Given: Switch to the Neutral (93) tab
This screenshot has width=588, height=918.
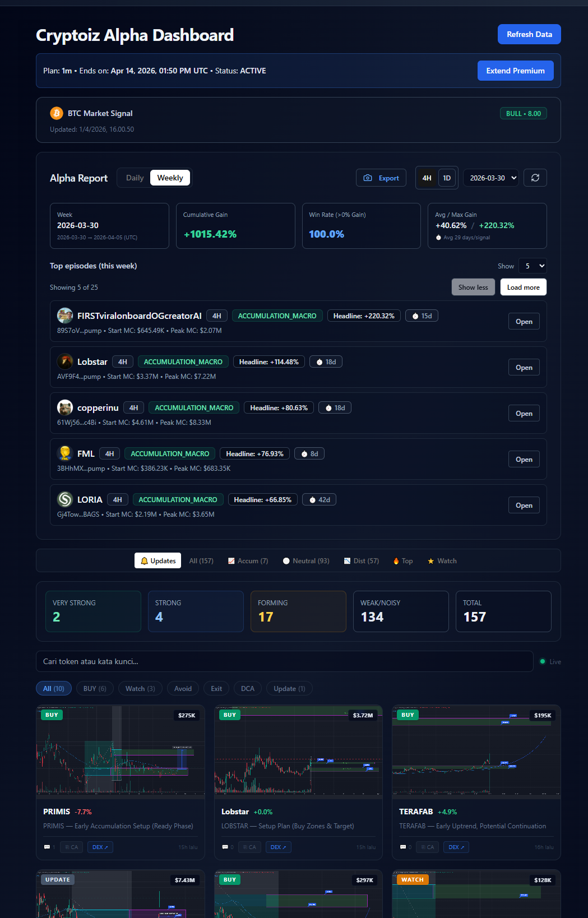Looking at the screenshot, I should (x=306, y=560).
